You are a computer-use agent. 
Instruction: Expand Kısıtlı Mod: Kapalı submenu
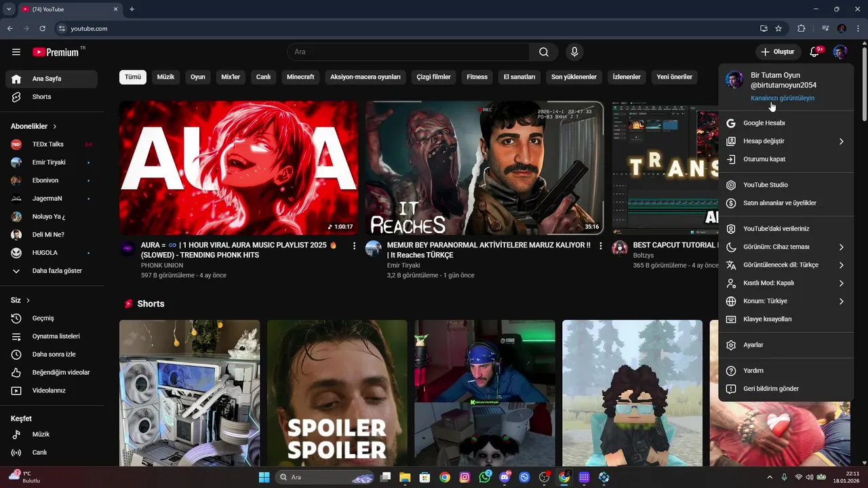[786, 283]
